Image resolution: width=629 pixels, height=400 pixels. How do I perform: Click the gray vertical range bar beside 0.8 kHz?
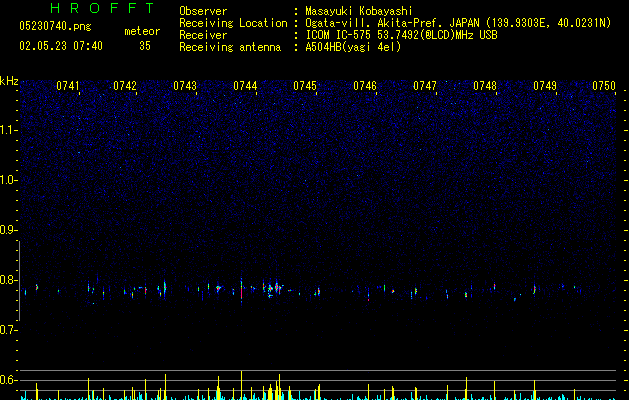pos(19,281)
